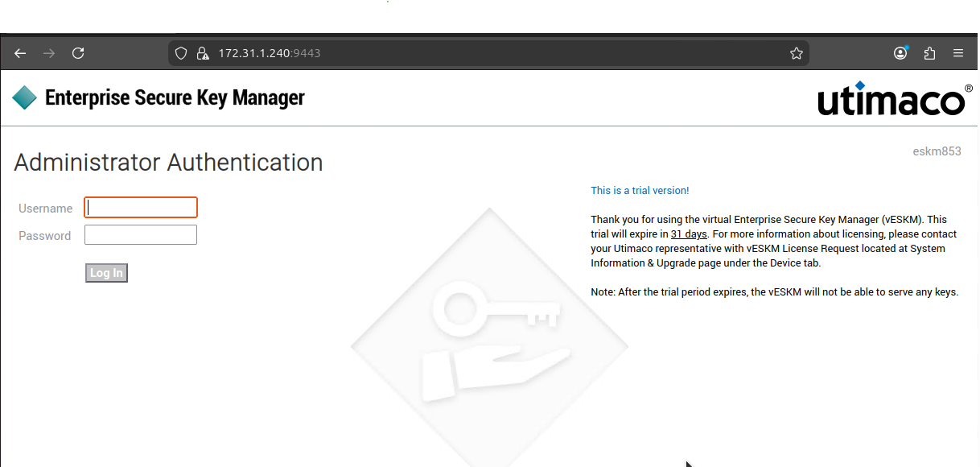The image size is (980, 467).
Task: Bookmark this page with star icon
Action: [x=797, y=53]
